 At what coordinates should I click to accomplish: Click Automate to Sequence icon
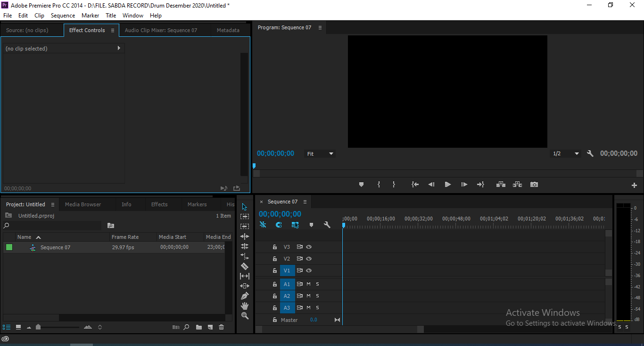pyautogui.click(x=176, y=327)
